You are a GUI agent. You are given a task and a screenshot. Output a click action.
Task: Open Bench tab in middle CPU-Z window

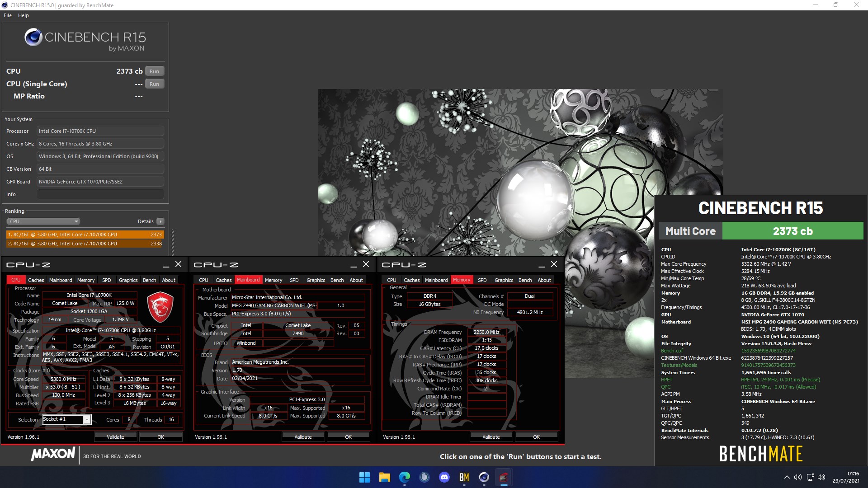pos(337,280)
